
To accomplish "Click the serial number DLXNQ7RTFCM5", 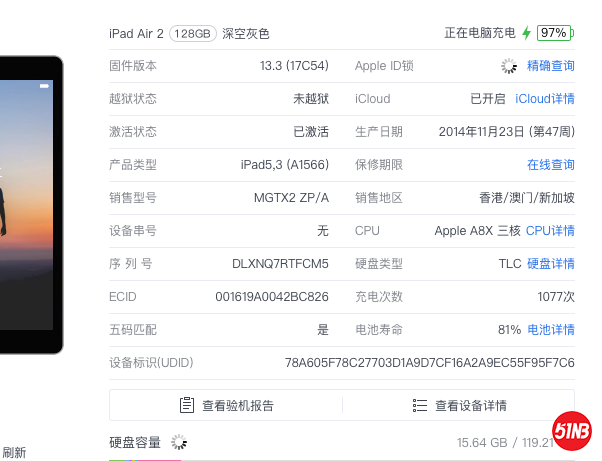I will pyautogui.click(x=280, y=264).
